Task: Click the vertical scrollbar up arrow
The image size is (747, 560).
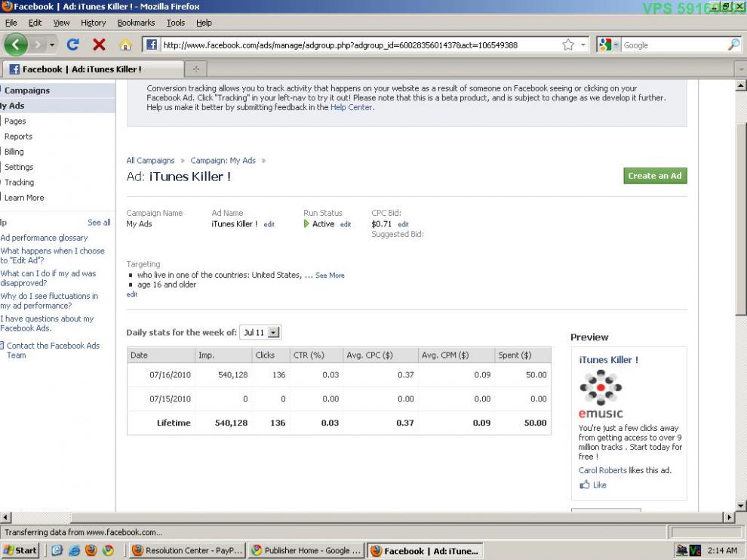Action: coord(741,86)
